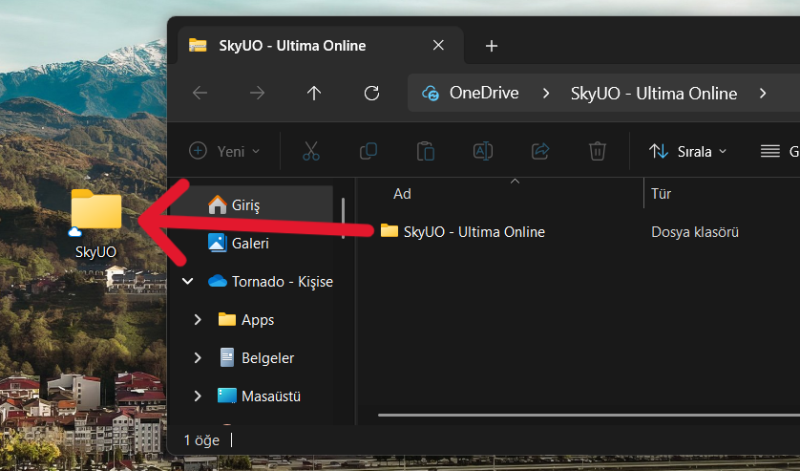Click the SkyUO - Ultima Online breadcrumb
The height and width of the screenshot is (471, 800).
[x=654, y=93]
